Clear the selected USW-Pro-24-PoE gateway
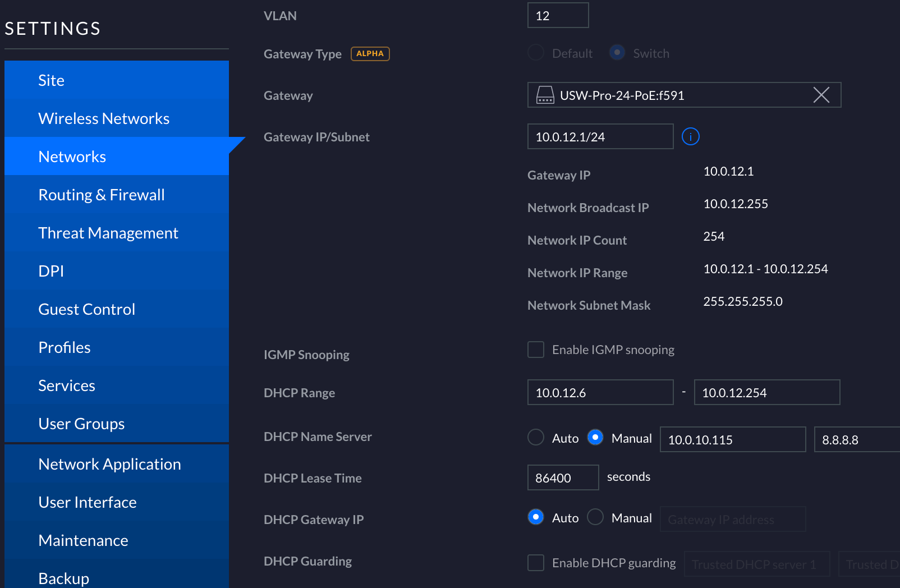Image resolution: width=900 pixels, height=588 pixels. pyautogui.click(x=821, y=95)
